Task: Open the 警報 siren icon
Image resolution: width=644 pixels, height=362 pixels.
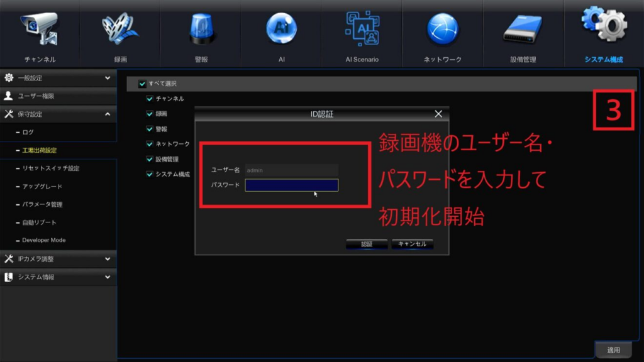Action: (x=201, y=30)
